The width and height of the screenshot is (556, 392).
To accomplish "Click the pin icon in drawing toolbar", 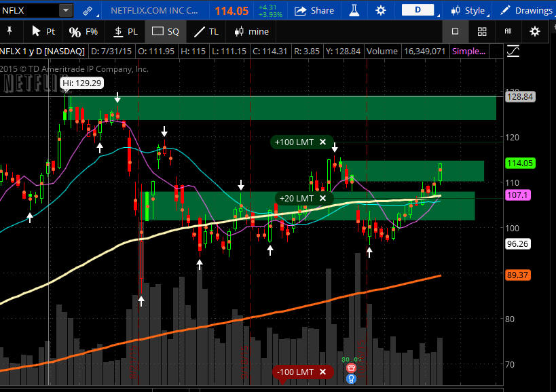I will pos(10,31).
